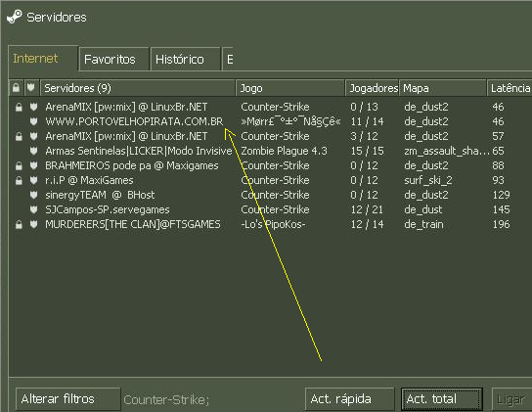Click the Ligar connect button

(512, 399)
